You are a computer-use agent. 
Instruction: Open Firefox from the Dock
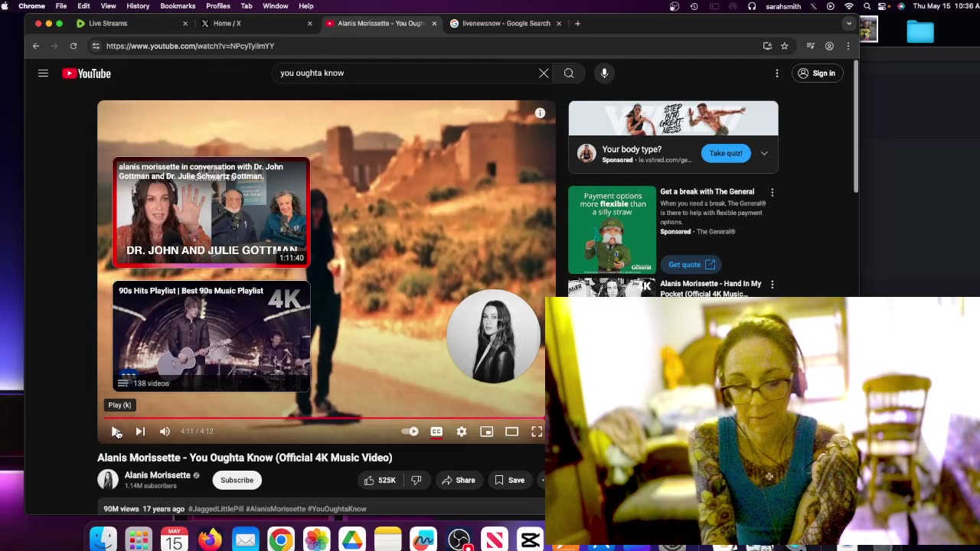point(210,540)
